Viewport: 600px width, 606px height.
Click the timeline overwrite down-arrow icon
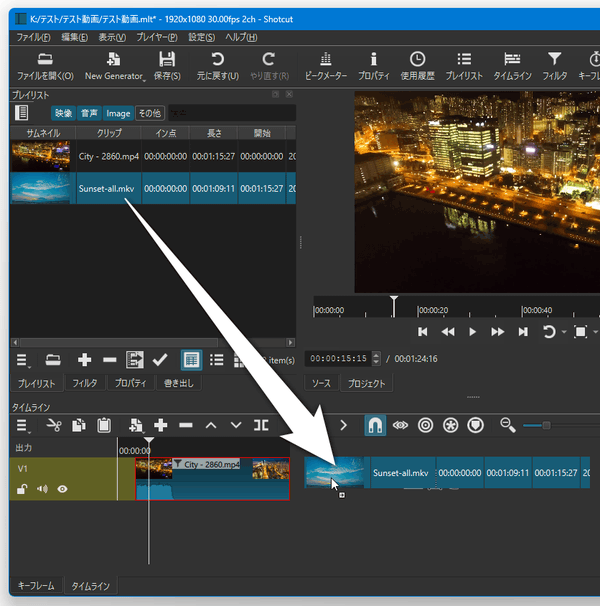(236, 426)
